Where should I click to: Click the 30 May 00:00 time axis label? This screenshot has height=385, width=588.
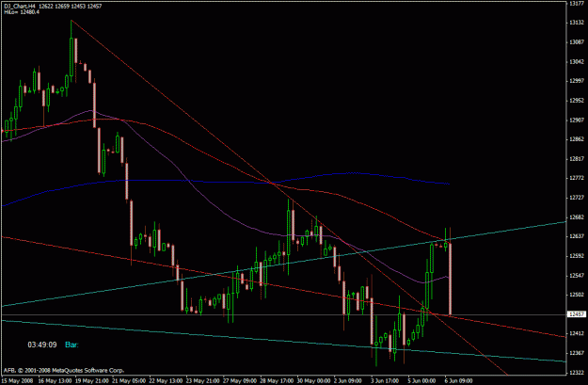313,380
